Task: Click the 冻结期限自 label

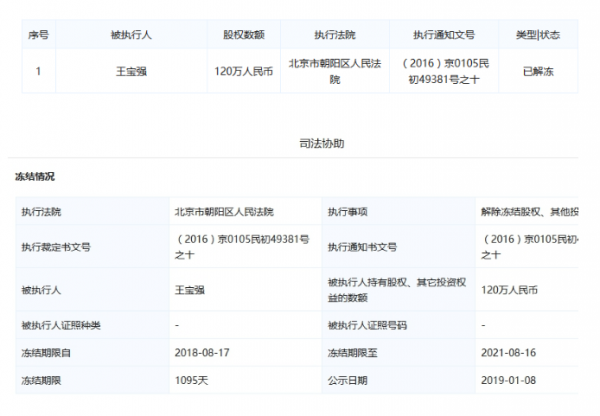Action: [46, 352]
